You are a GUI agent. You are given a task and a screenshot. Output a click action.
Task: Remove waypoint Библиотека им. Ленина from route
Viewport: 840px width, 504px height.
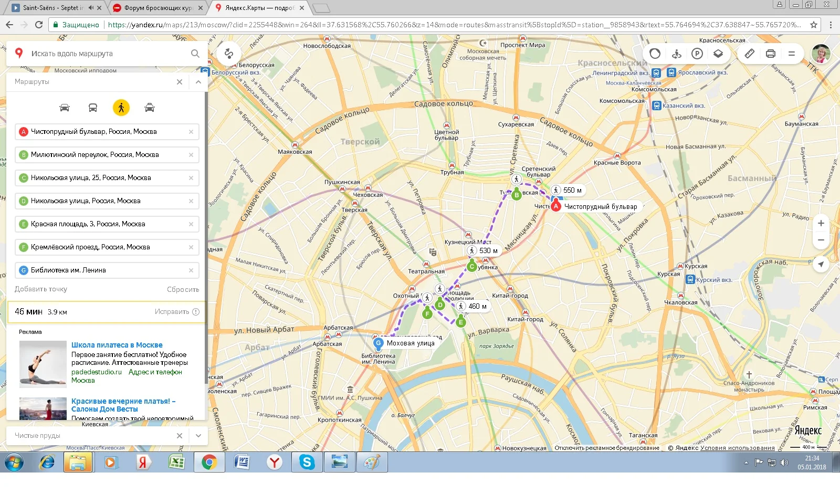pos(191,270)
